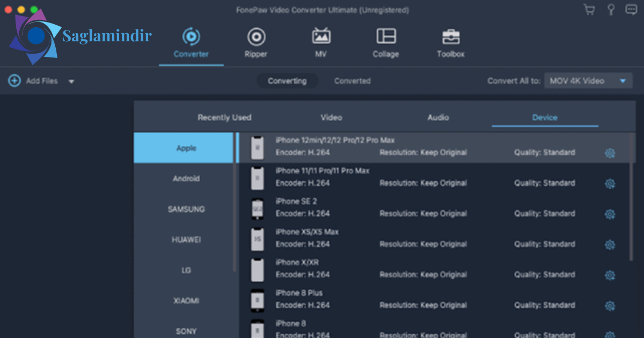The image size is (644, 338).
Task: Click the device profile list scrollbar
Action: pos(631,197)
